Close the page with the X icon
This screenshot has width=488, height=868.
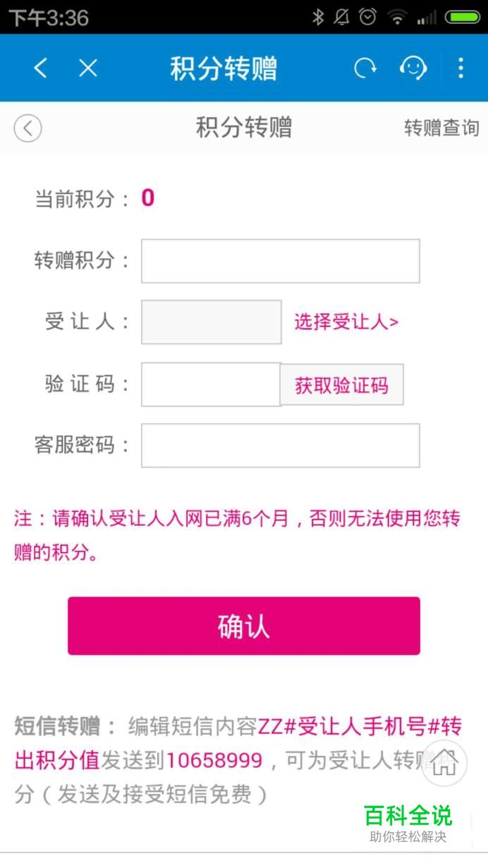[87, 68]
